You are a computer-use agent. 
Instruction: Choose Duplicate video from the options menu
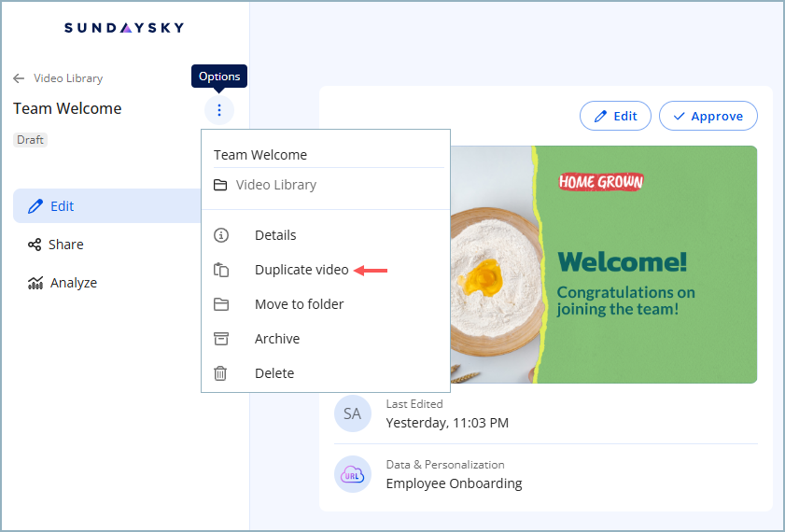326,270
